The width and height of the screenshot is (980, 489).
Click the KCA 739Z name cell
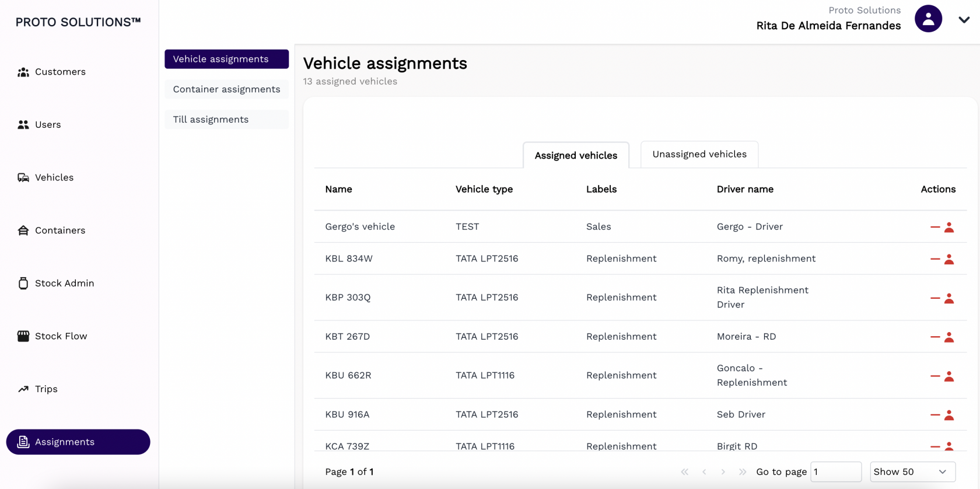pyautogui.click(x=347, y=446)
